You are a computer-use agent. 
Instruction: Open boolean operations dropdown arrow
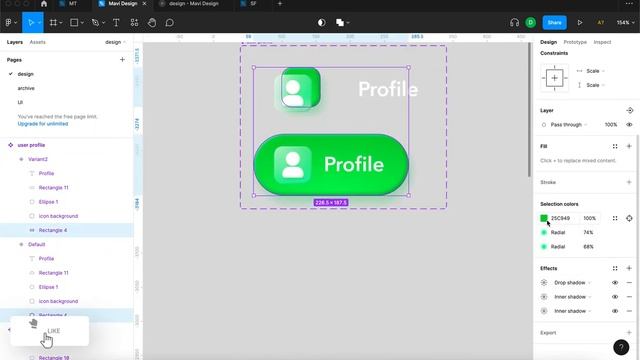click(x=348, y=23)
